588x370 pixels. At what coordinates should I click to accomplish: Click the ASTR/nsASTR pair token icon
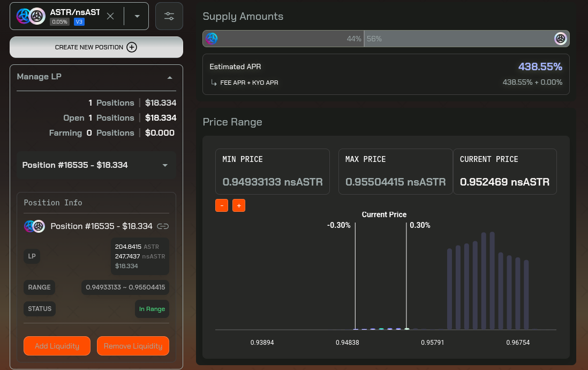pyautogui.click(x=31, y=16)
